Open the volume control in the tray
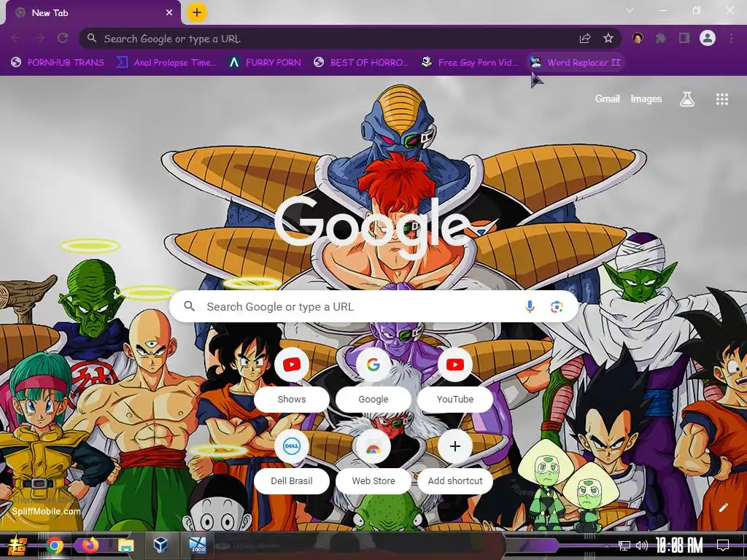 coord(642,545)
